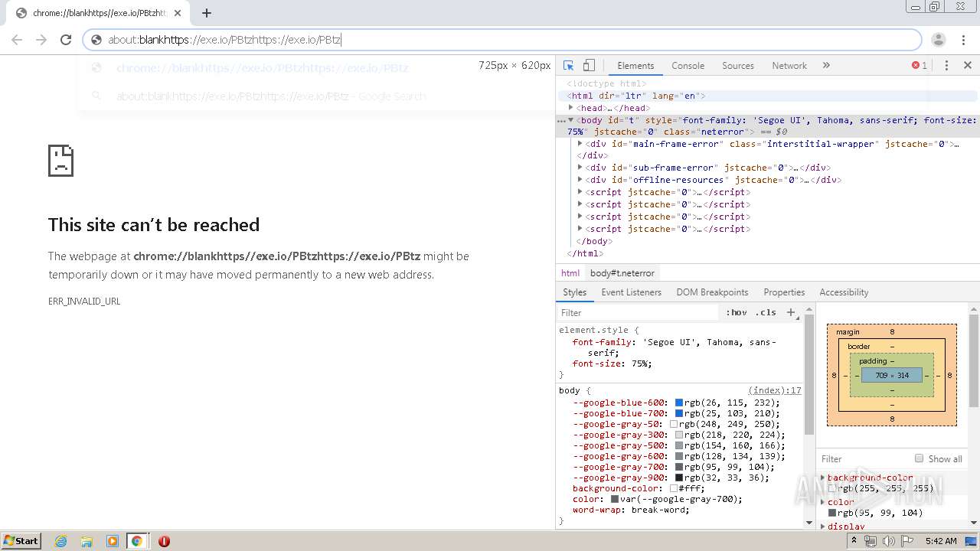Open the Event Listeners pane tab
The height and width of the screenshot is (551, 980).
(x=632, y=292)
